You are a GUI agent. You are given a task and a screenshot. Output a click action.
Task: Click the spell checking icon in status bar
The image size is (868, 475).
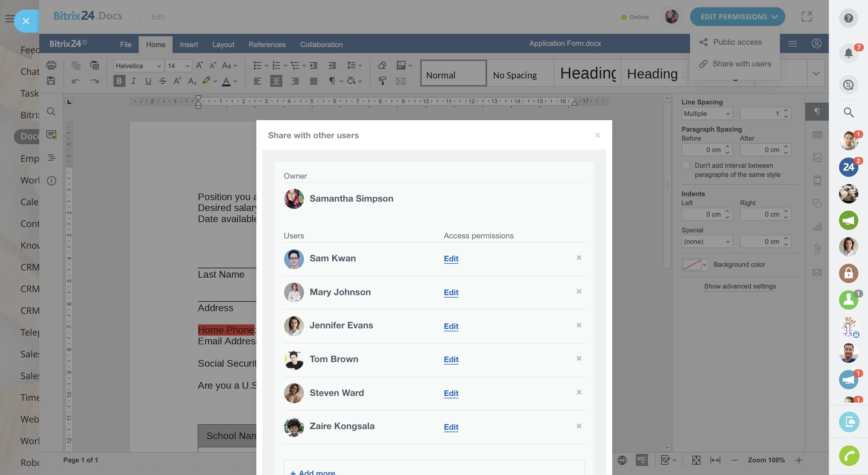[x=641, y=460]
